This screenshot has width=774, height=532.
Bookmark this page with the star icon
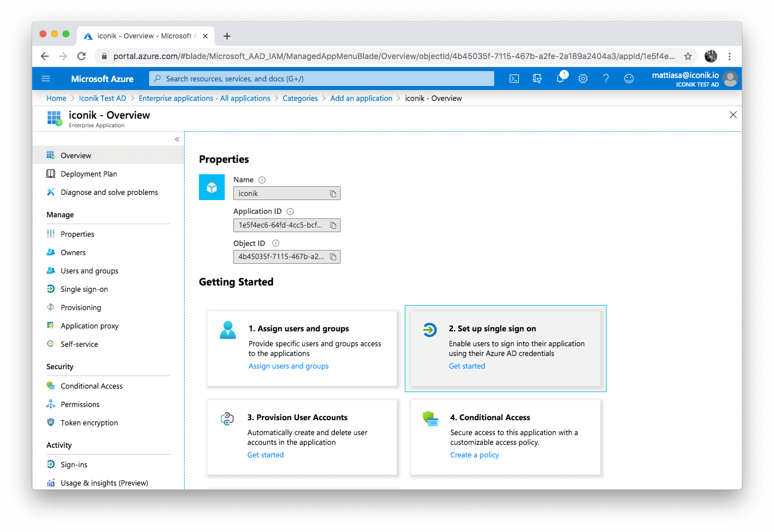click(x=688, y=56)
